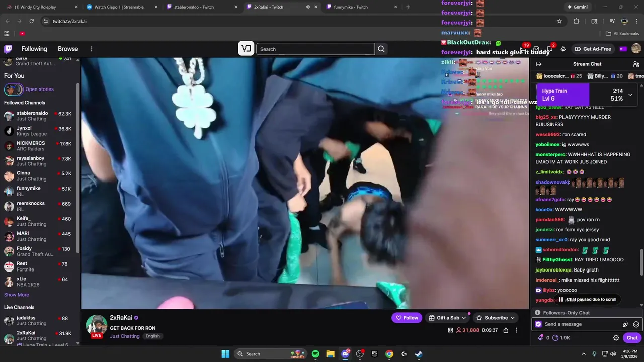Image resolution: width=644 pixels, height=362 pixels.
Task: Open the celebration cheer icon in chat box
Action: (626, 324)
